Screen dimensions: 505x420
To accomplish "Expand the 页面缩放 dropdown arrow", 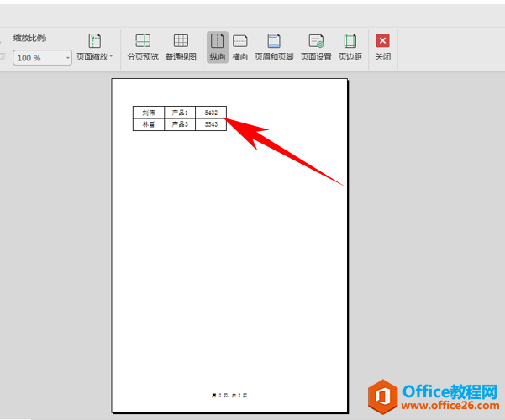I will click(x=111, y=56).
